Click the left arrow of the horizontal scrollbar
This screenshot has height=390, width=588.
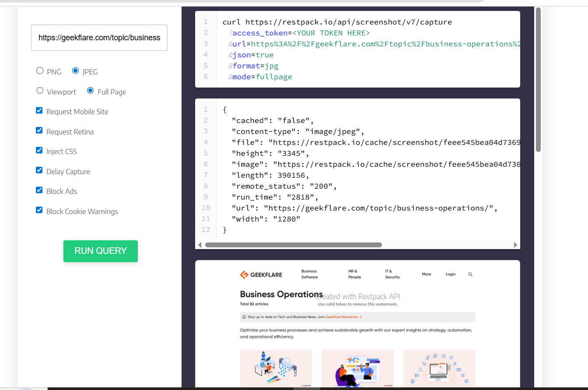pos(200,245)
